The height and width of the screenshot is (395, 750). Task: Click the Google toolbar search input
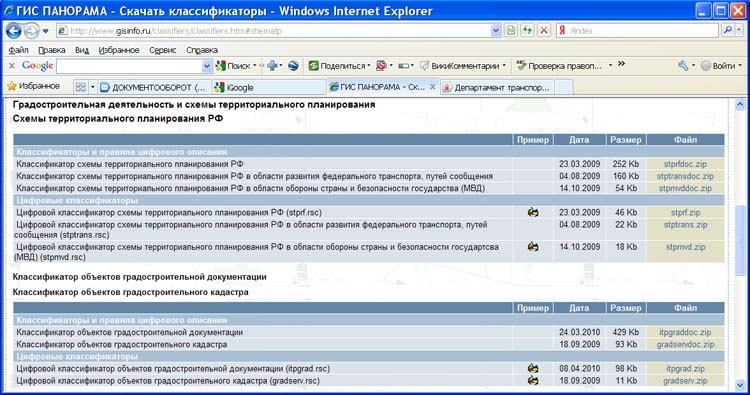click(x=129, y=66)
